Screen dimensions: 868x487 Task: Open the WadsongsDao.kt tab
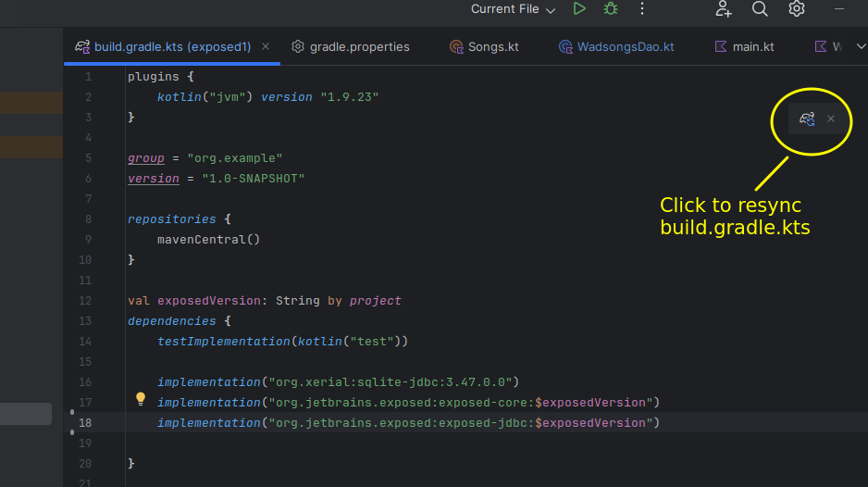626,47
